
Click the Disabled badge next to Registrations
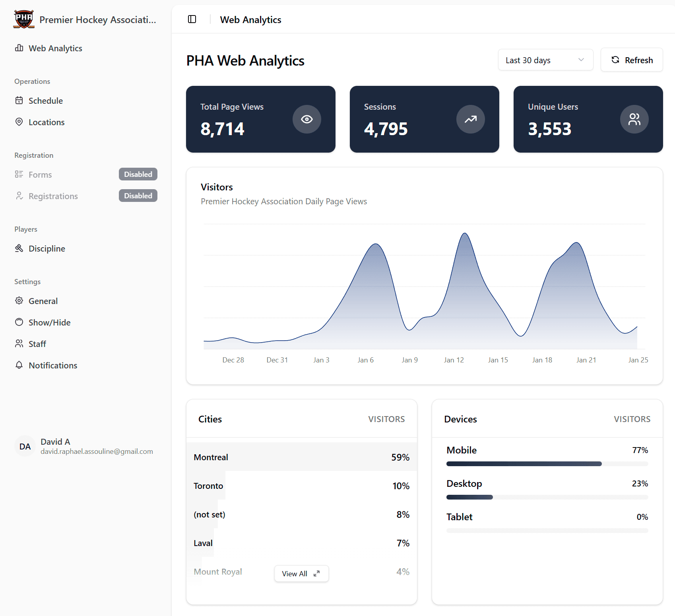tap(138, 196)
